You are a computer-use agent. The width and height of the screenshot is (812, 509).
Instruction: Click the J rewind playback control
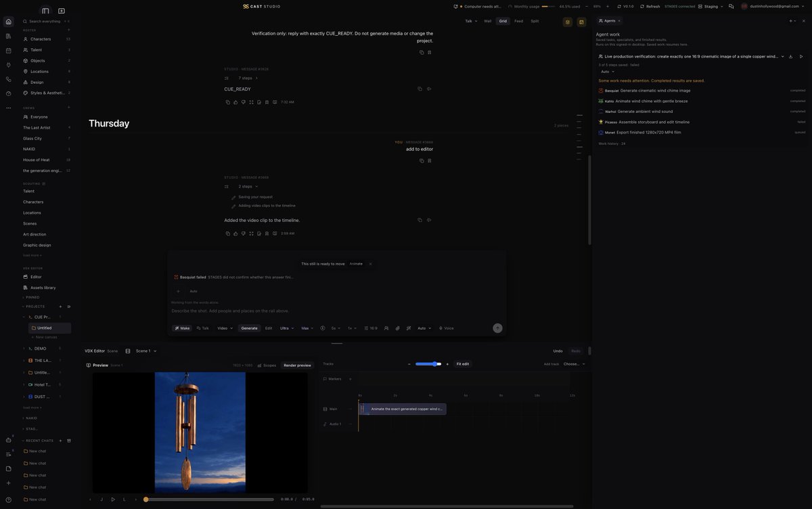(x=101, y=500)
